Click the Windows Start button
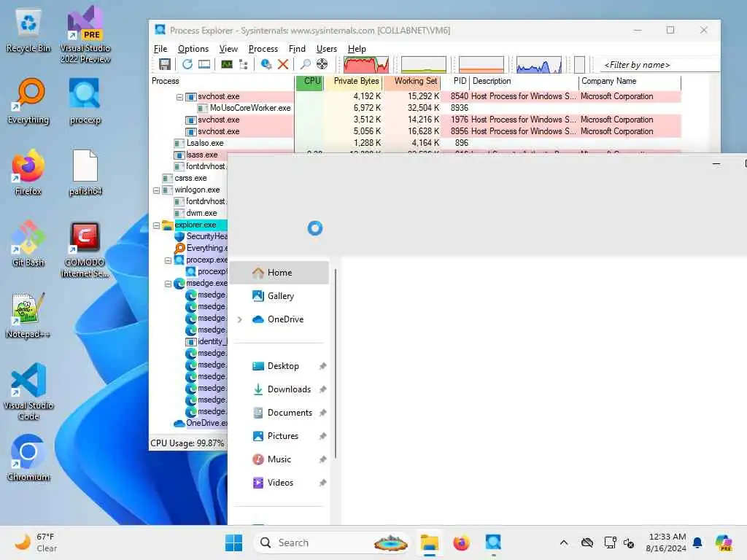747x560 pixels. coord(233,542)
